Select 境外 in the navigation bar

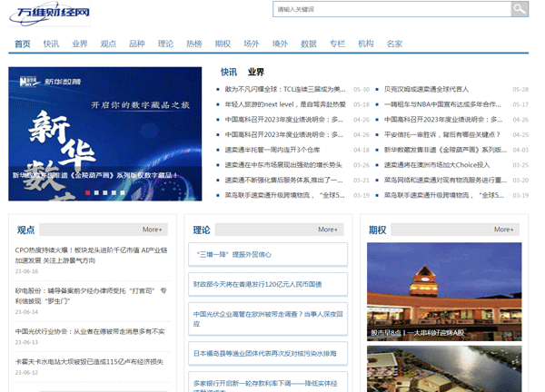pyautogui.click(x=280, y=44)
